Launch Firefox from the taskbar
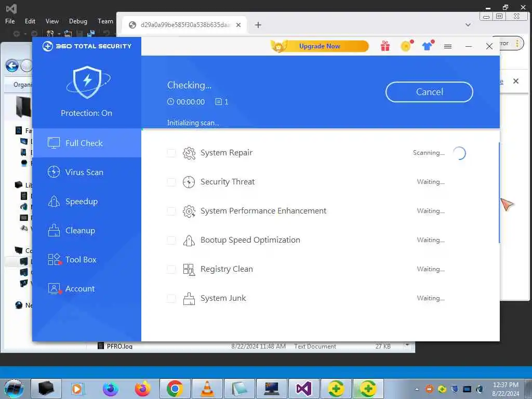Viewport: 532px width, 399px height. (142, 389)
